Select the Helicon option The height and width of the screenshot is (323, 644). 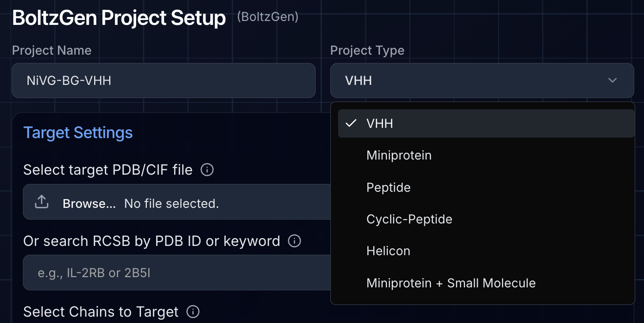pyautogui.click(x=388, y=251)
